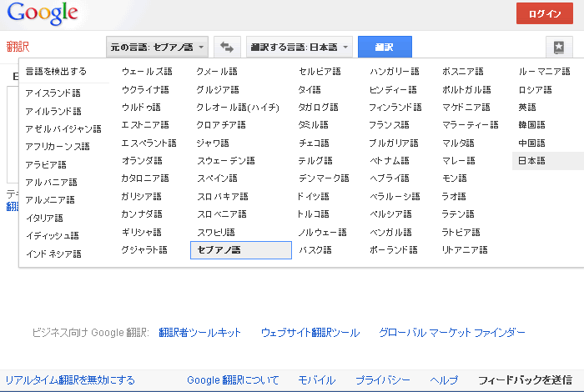584x392 pixels.
Task: Click the red ログイン button
Action: pyautogui.click(x=545, y=13)
